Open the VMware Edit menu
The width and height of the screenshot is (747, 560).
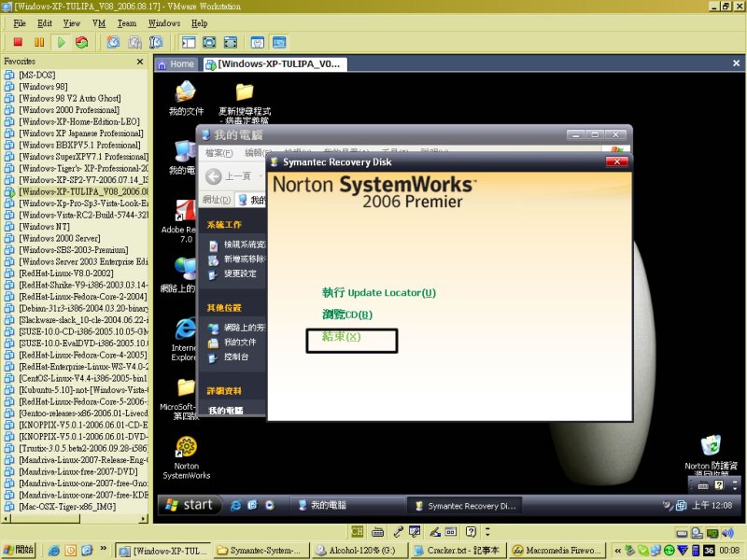pyautogui.click(x=45, y=23)
